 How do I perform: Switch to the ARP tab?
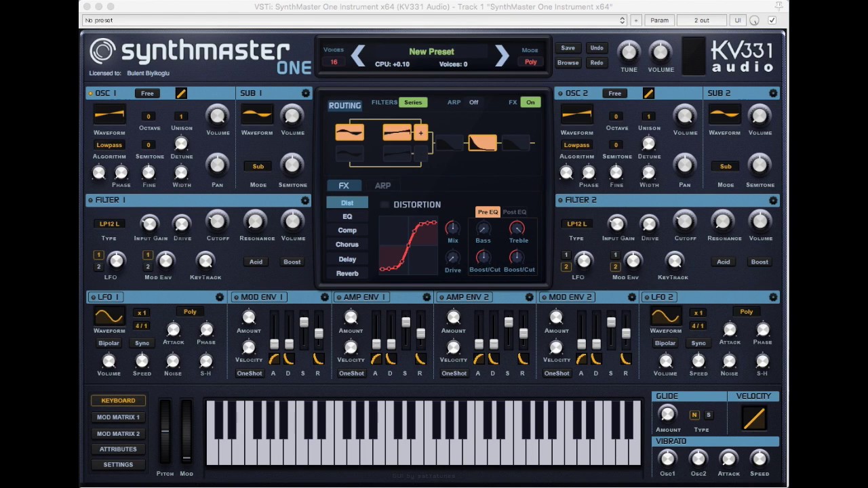[382, 185]
